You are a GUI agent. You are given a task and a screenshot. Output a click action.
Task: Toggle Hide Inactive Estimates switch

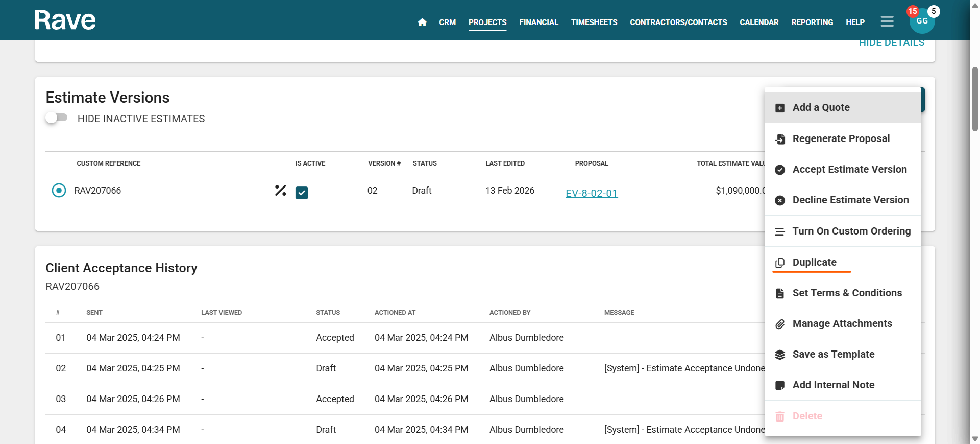(x=57, y=118)
